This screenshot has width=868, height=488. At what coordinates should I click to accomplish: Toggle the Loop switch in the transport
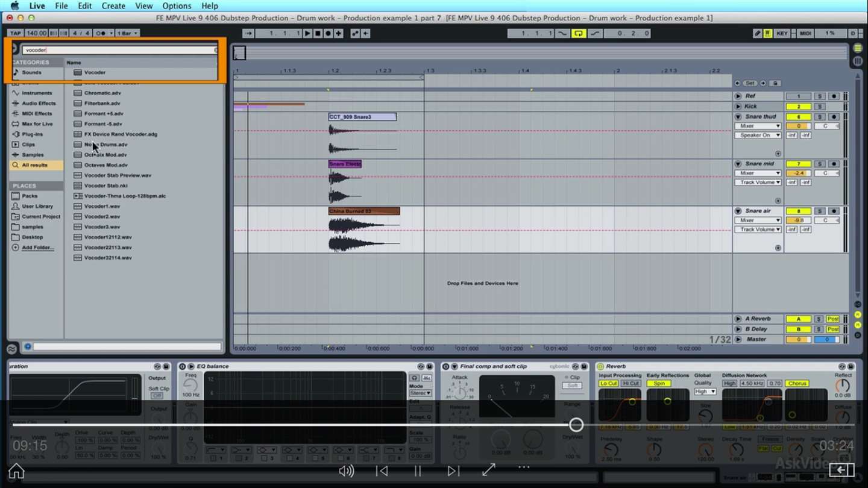579,33
